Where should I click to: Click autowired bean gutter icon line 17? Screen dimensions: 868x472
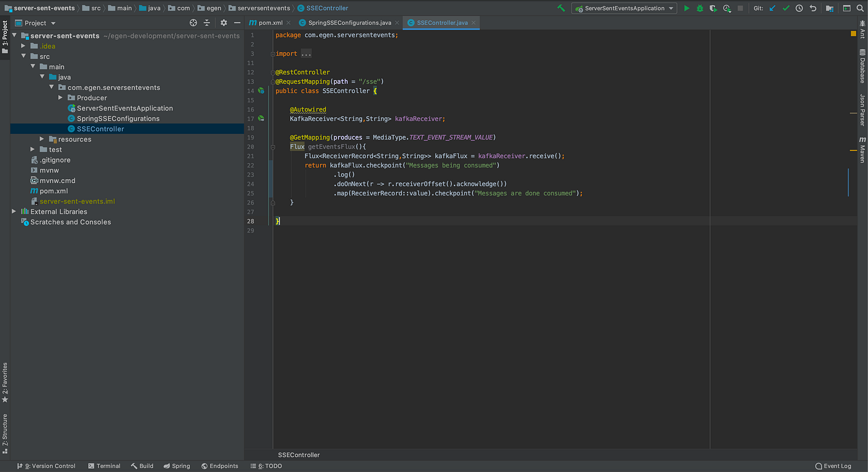261,118
